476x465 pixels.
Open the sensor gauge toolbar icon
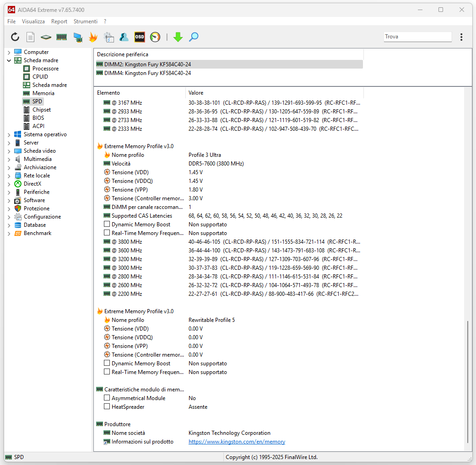coord(155,37)
